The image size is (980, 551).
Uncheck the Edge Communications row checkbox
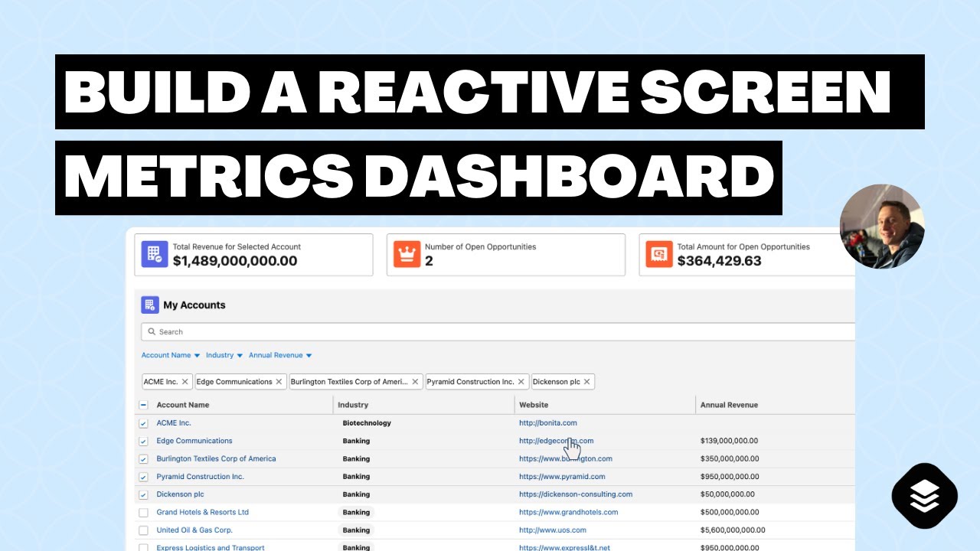(143, 442)
